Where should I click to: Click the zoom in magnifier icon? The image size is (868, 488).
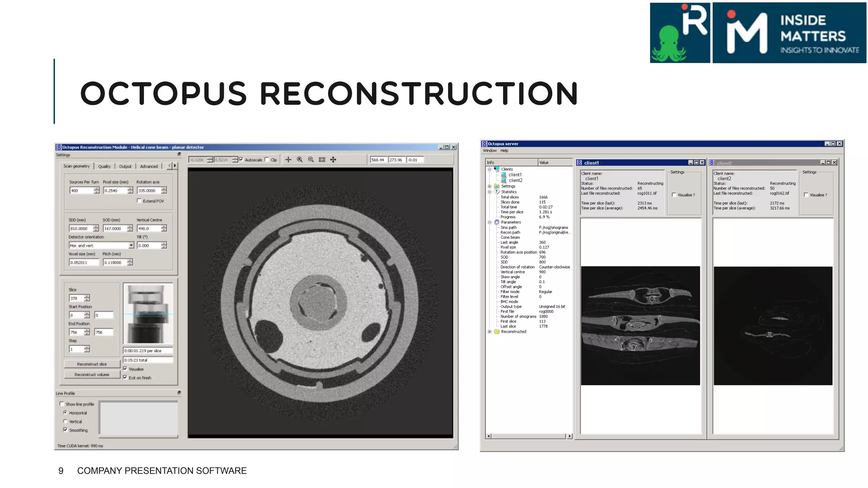pos(300,160)
